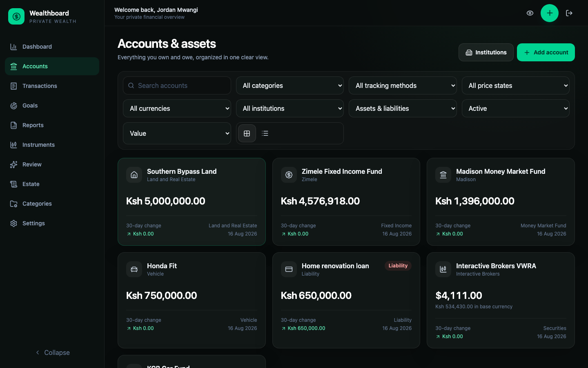Go to Estate section
588x368 pixels.
[52, 184]
